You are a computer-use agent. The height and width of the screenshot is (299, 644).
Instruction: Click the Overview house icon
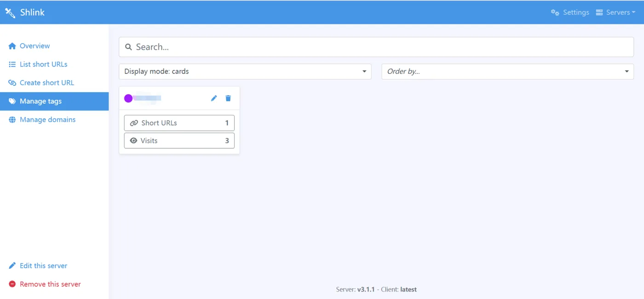click(x=12, y=46)
